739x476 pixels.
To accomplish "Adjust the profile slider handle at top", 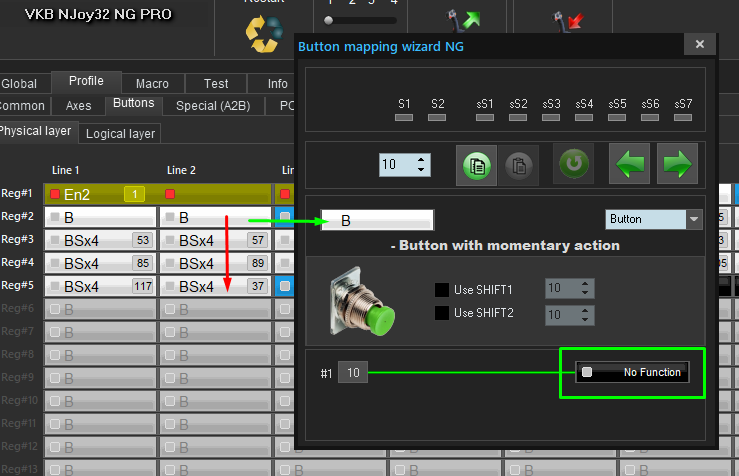I will click(328, 20).
